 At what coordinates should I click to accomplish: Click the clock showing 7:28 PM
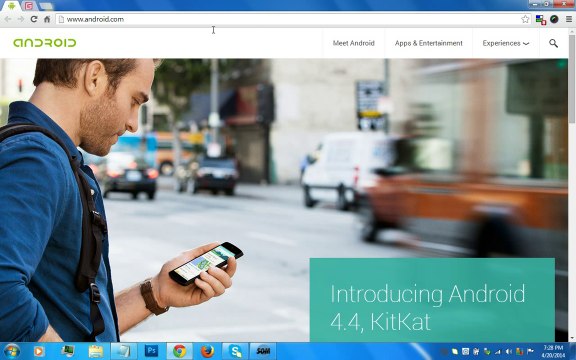(554, 352)
